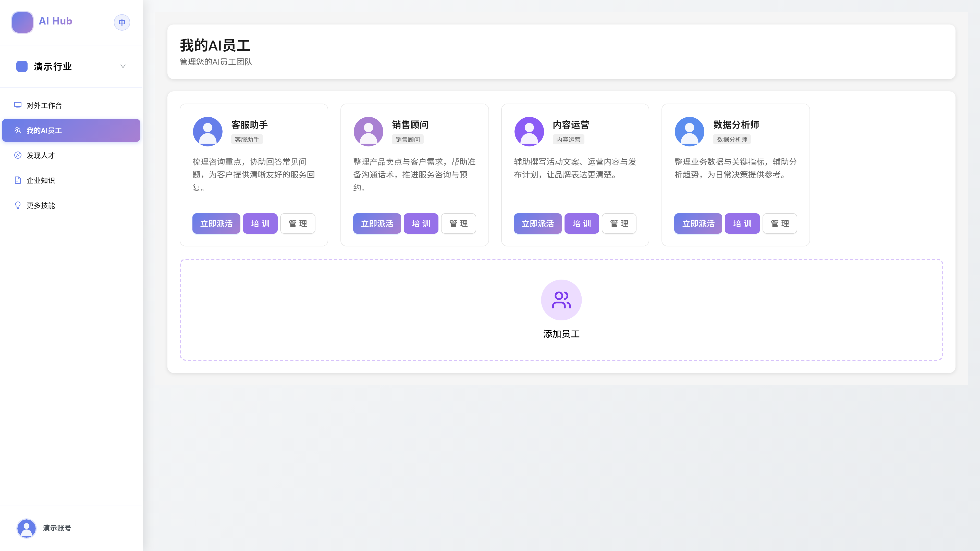980x551 pixels.
Task: Click the document icon next to 企业知识
Action: (18, 180)
